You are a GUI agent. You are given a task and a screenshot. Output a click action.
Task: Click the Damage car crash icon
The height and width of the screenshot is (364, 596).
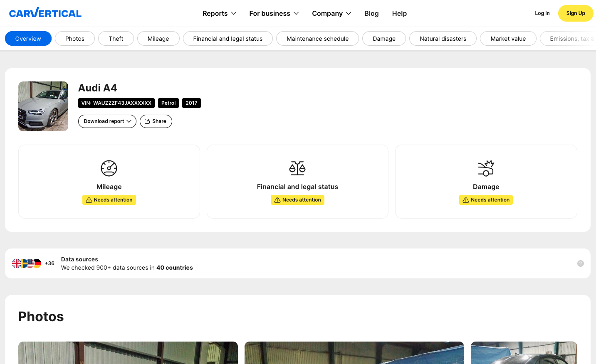pos(486,168)
